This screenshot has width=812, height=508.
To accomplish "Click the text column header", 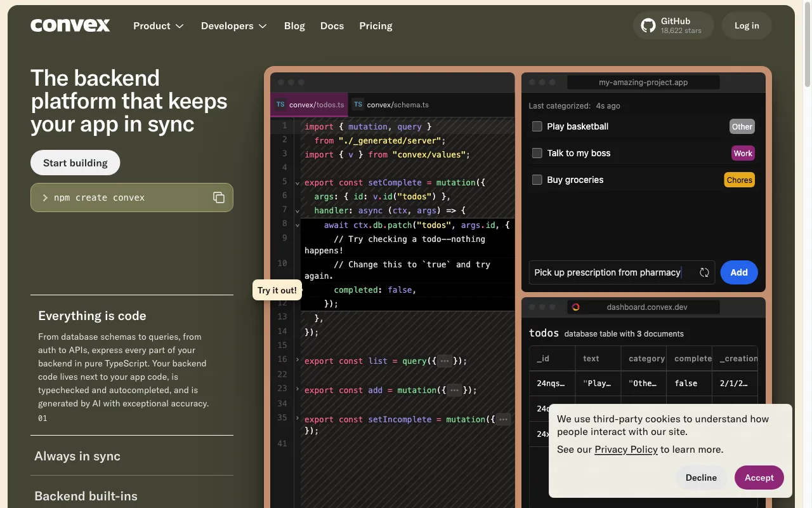I will (598, 359).
